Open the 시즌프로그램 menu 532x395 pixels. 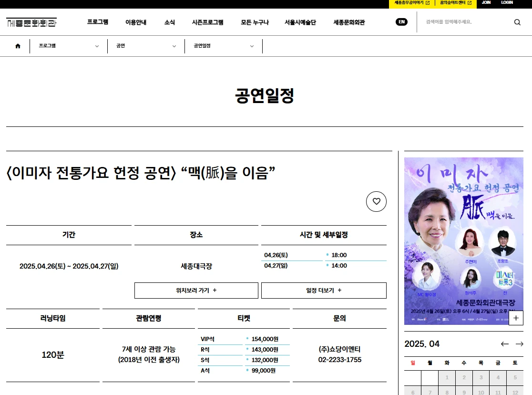click(208, 22)
